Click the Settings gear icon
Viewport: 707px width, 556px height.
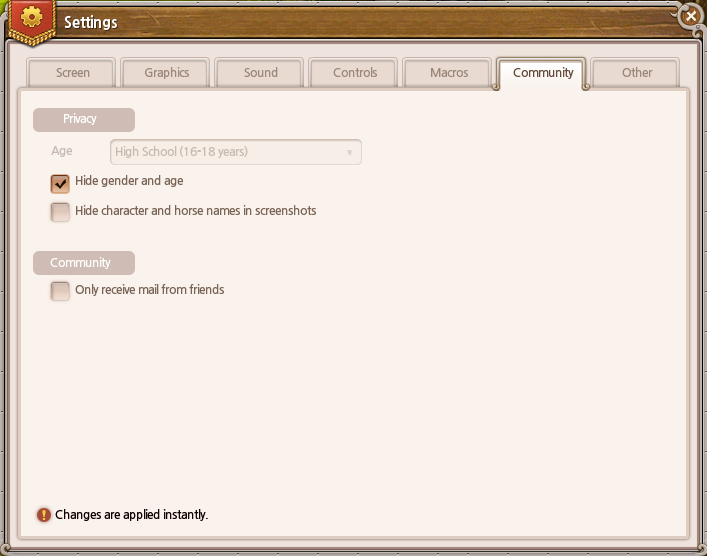click(x=32, y=18)
